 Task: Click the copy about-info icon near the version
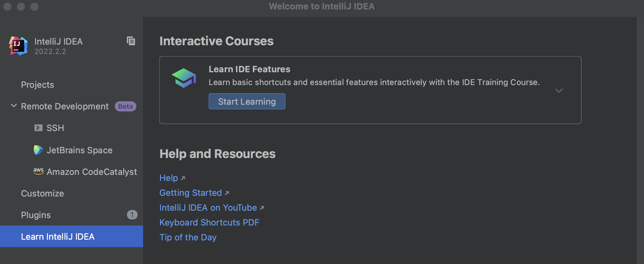(x=131, y=41)
